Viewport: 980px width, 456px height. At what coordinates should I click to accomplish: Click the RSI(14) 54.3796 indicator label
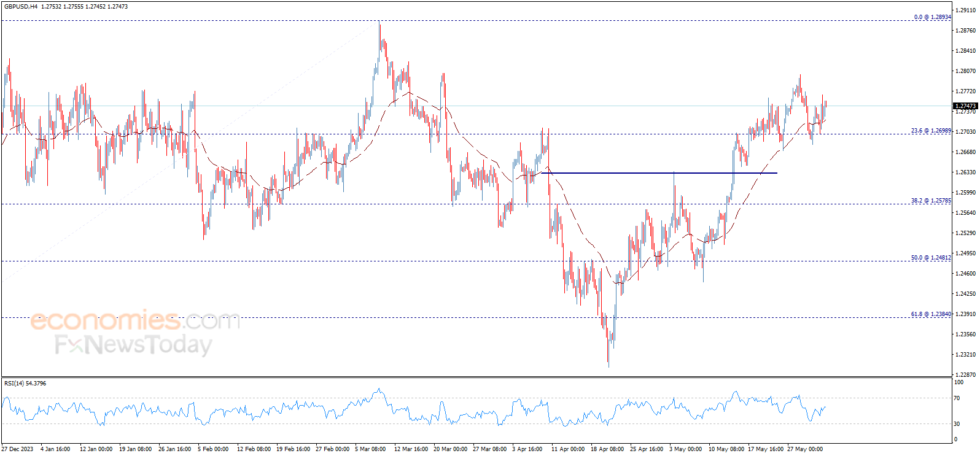[x=25, y=384]
